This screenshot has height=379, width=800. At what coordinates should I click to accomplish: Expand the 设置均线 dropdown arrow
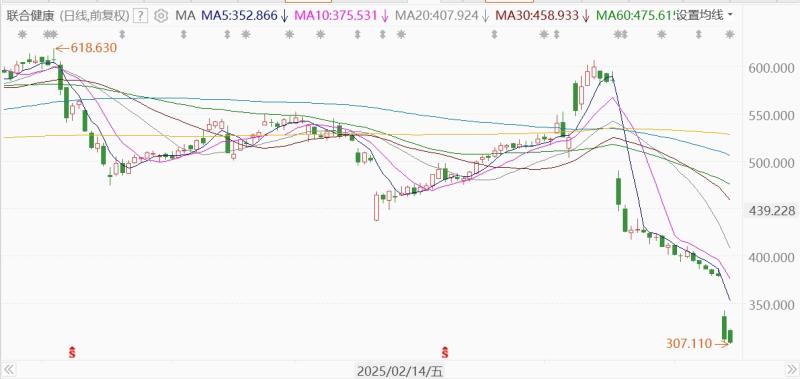tap(730, 15)
